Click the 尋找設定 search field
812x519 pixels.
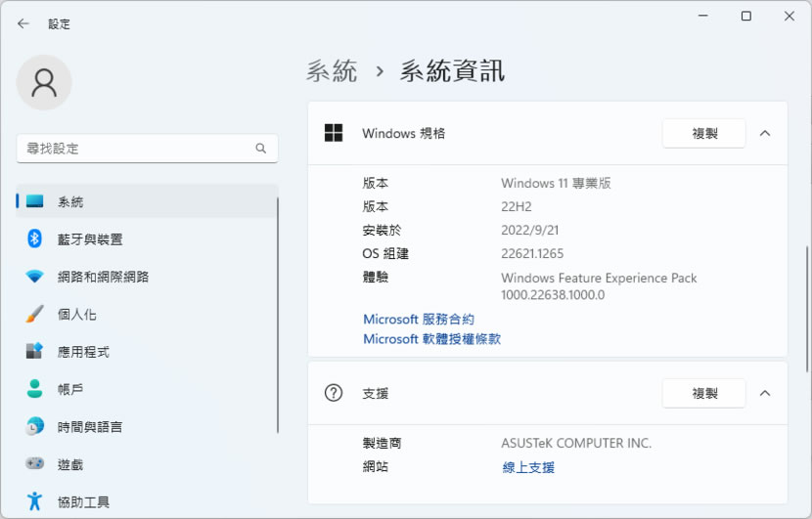pyautogui.click(x=147, y=149)
